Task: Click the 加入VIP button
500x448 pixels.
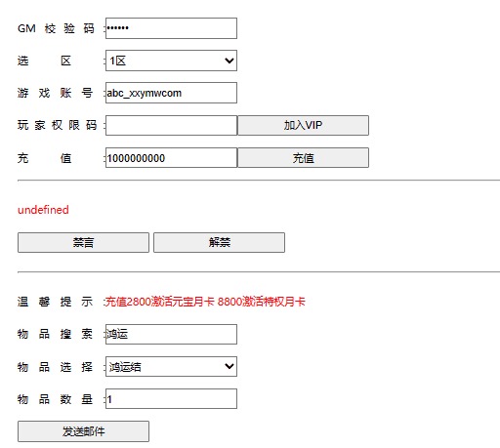Action: click(304, 125)
